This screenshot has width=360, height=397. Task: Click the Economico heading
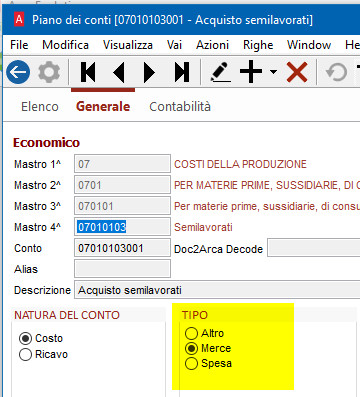(x=46, y=143)
